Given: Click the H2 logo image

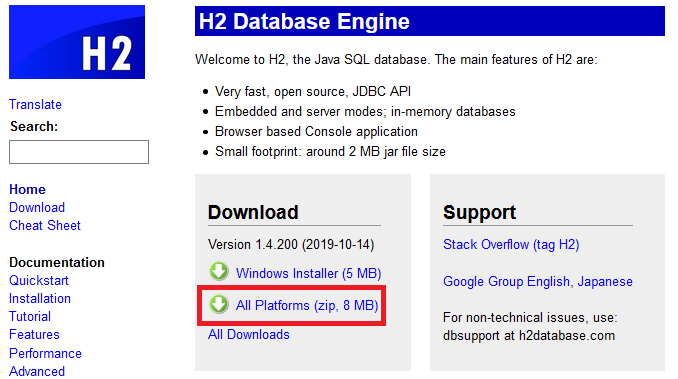Looking at the screenshot, I should pyautogui.click(x=77, y=42).
